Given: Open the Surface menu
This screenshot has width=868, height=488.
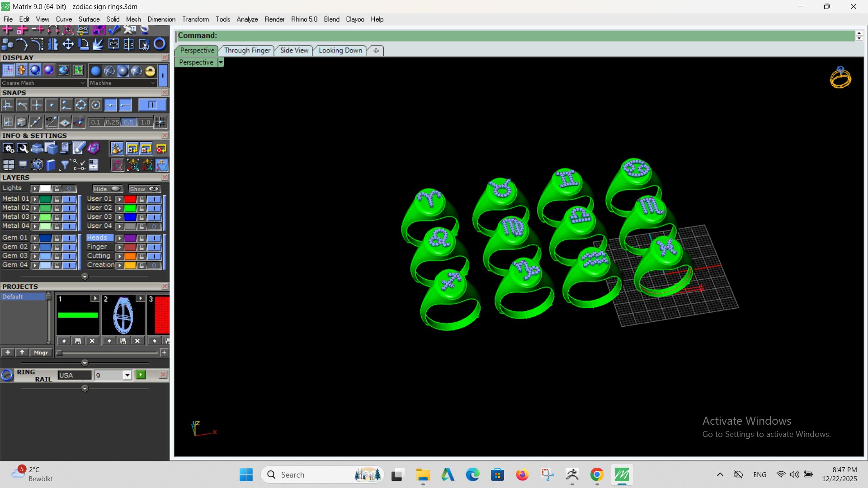Looking at the screenshot, I should pyautogui.click(x=89, y=19).
